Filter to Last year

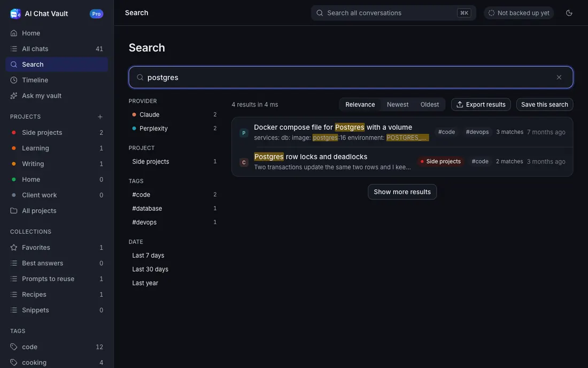point(174,283)
